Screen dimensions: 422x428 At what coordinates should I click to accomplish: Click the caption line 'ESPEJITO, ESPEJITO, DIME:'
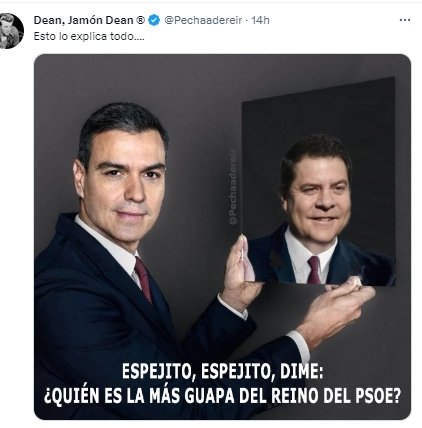(x=222, y=371)
